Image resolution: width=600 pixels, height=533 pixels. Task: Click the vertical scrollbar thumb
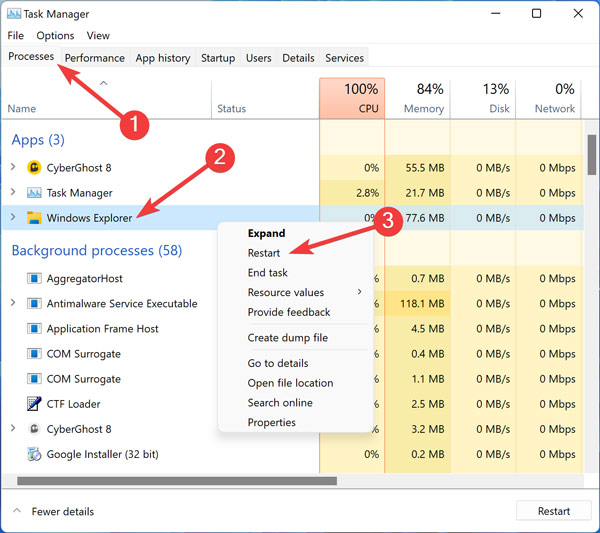pos(592,155)
